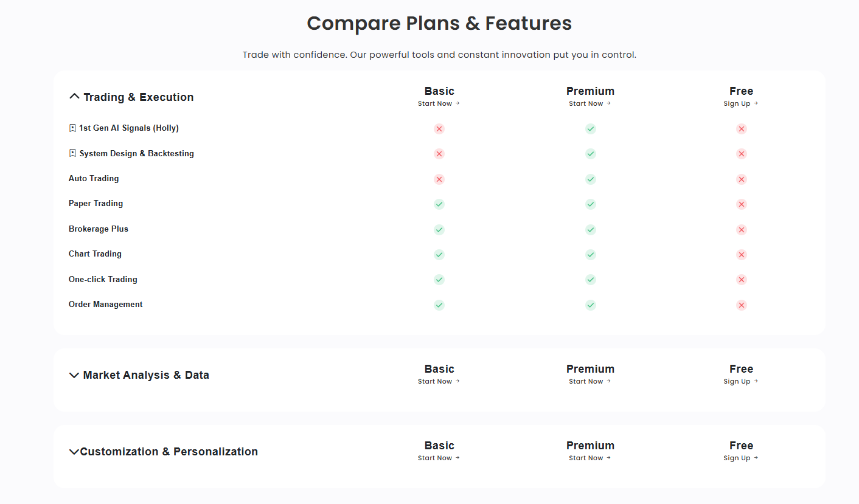Click green check for Basic Brokerage Plus
This screenshot has width=859, height=504.
[439, 230]
